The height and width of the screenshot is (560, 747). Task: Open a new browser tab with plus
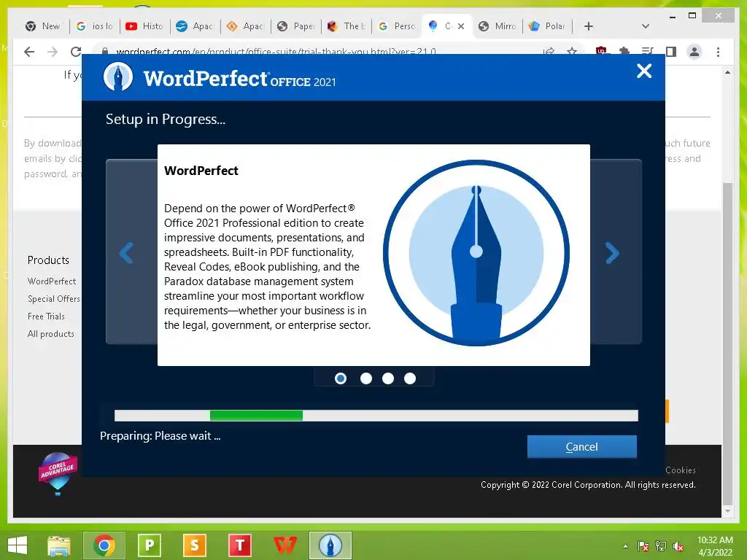point(589,26)
